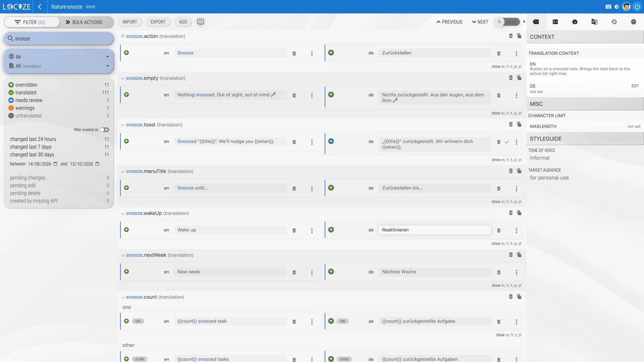Collapse the snooze.wakeUp key

(x=123, y=214)
